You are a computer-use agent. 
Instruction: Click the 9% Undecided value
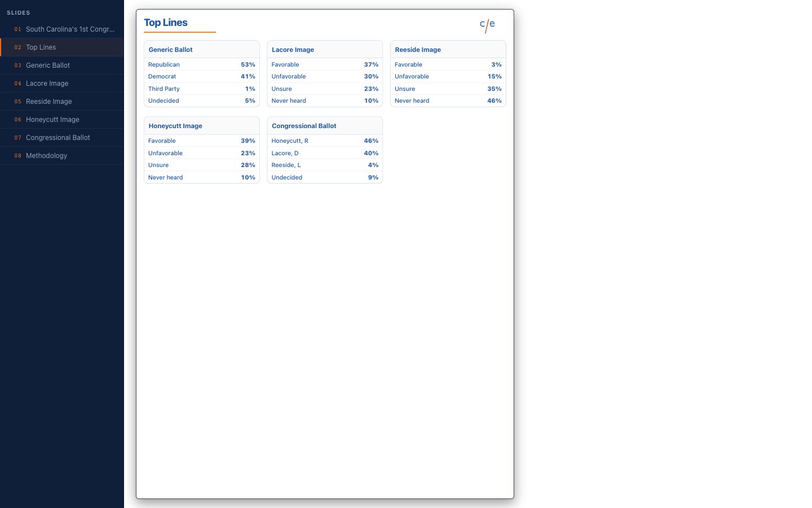tap(373, 177)
